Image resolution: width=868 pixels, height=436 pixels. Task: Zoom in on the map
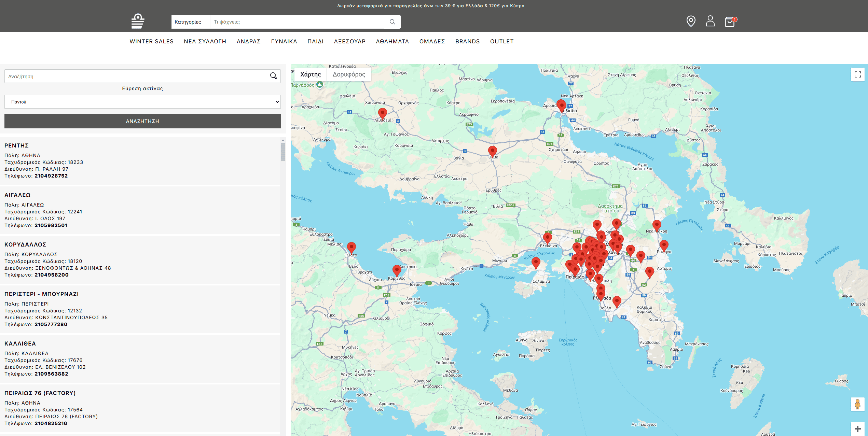point(857,428)
